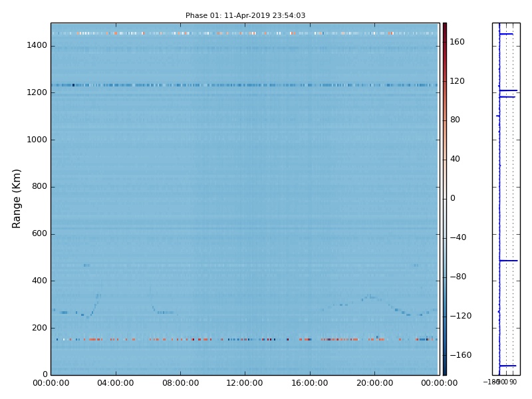The width and height of the screenshot is (532, 399).
Task: Click the 'Range (Km)' y-axis label
Action: pyautogui.click(x=16, y=199)
